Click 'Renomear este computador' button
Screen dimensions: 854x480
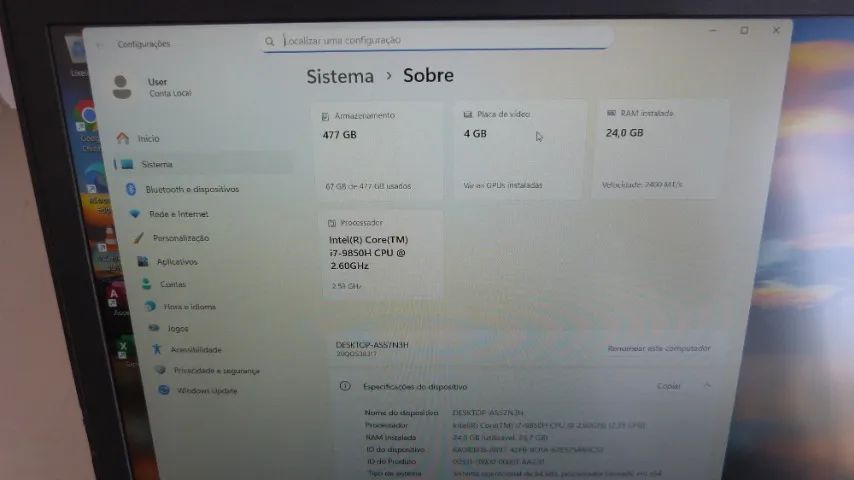click(x=658, y=348)
